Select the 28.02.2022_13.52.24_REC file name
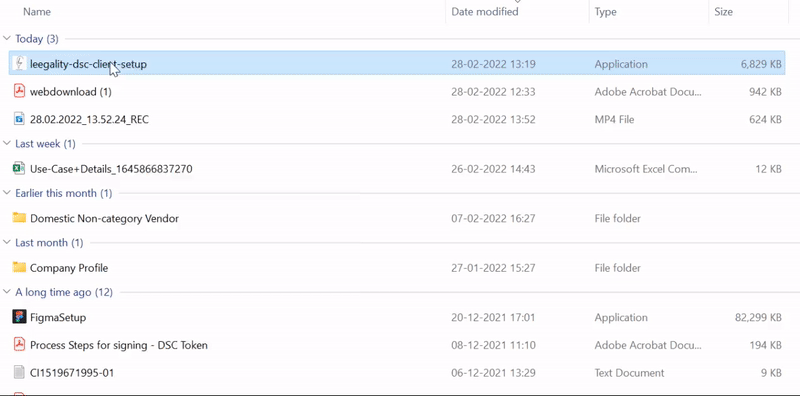 89,119
